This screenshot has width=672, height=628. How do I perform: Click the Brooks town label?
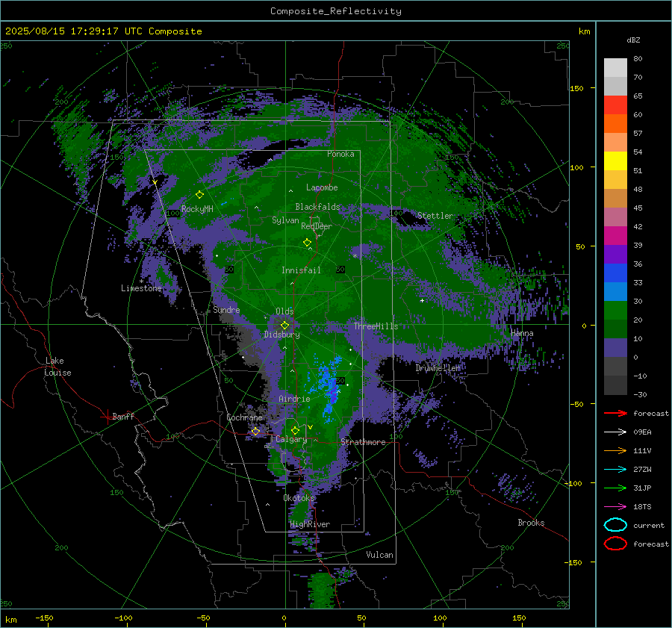point(531,523)
